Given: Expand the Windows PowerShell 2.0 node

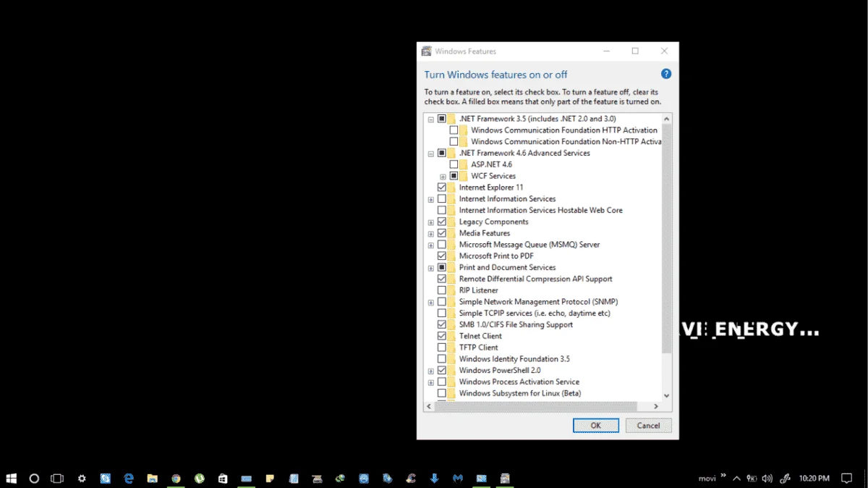Looking at the screenshot, I should point(431,371).
